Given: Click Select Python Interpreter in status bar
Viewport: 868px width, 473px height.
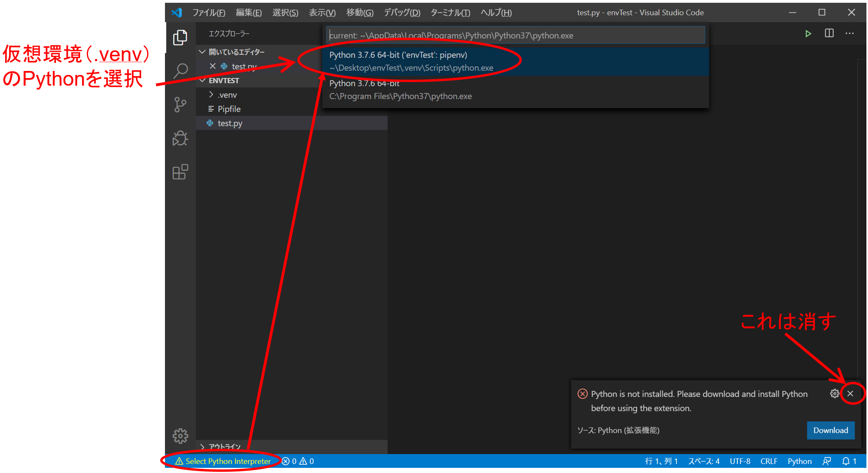Looking at the screenshot, I should [223, 461].
